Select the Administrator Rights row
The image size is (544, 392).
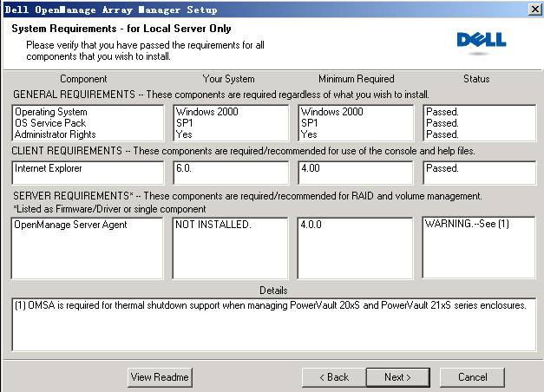pyautogui.click(x=56, y=134)
